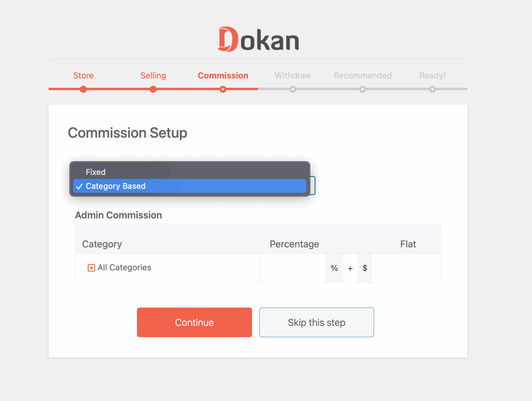
Task: Open the Recommended step
Action: [x=362, y=75]
